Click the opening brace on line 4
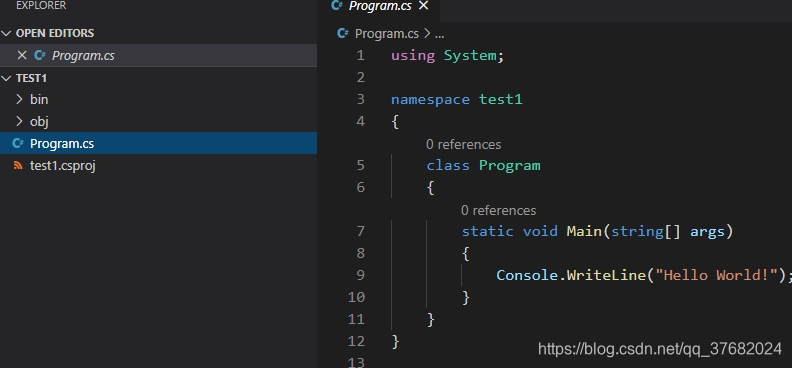The image size is (792, 368). [x=395, y=122]
